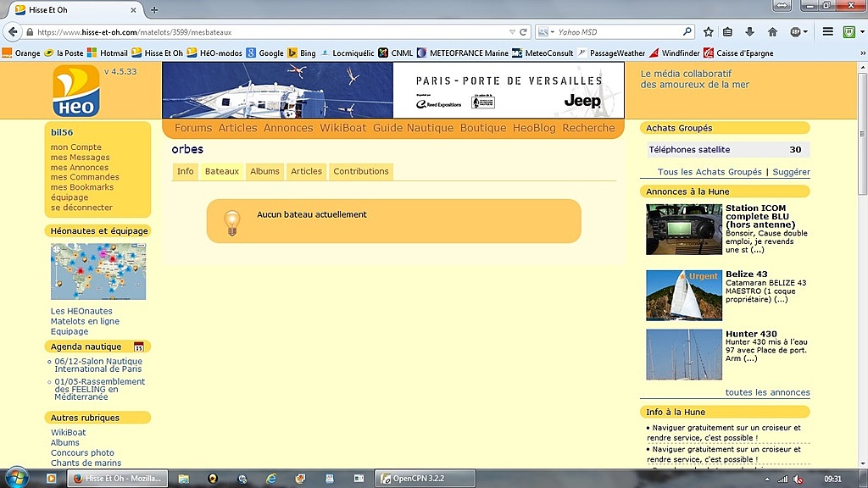Open the Annonces menu
868x488 pixels.
[288, 128]
